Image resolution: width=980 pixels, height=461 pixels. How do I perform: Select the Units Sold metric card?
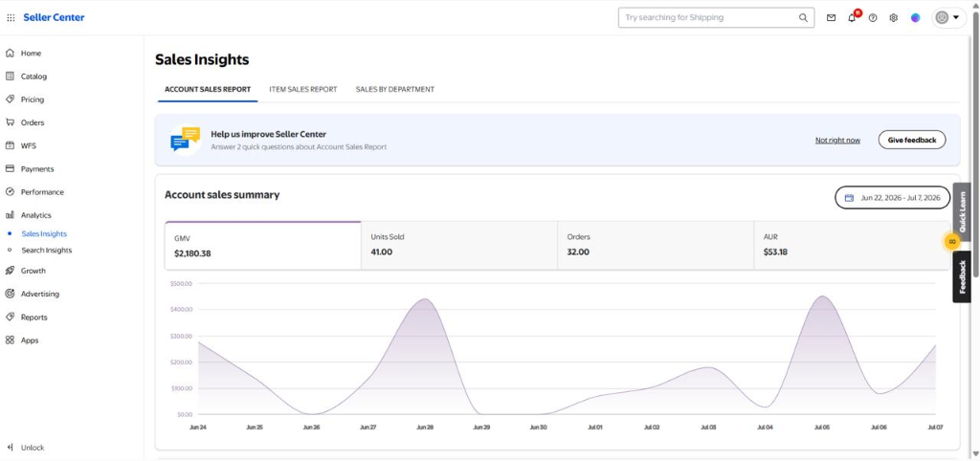pyautogui.click(x=459, y=246)
